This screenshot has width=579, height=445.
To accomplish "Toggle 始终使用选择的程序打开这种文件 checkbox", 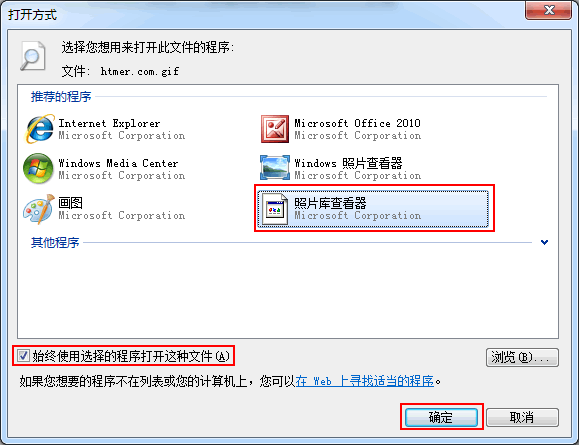I will (x=23, y=356).
